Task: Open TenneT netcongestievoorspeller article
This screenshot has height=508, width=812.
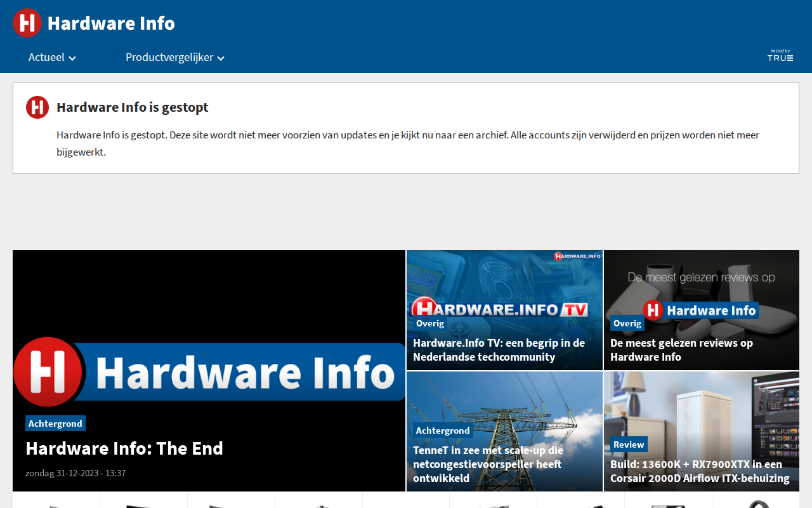Action: (488, 464)
